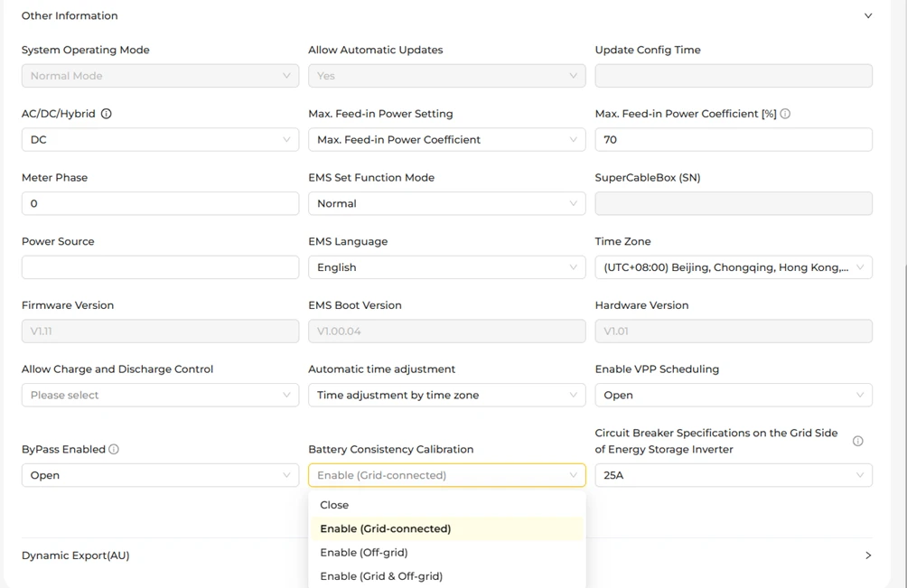The image size is (907, 588).
Task: Open the EMS Set Function Mode dropdown
Action: [446, 203]
